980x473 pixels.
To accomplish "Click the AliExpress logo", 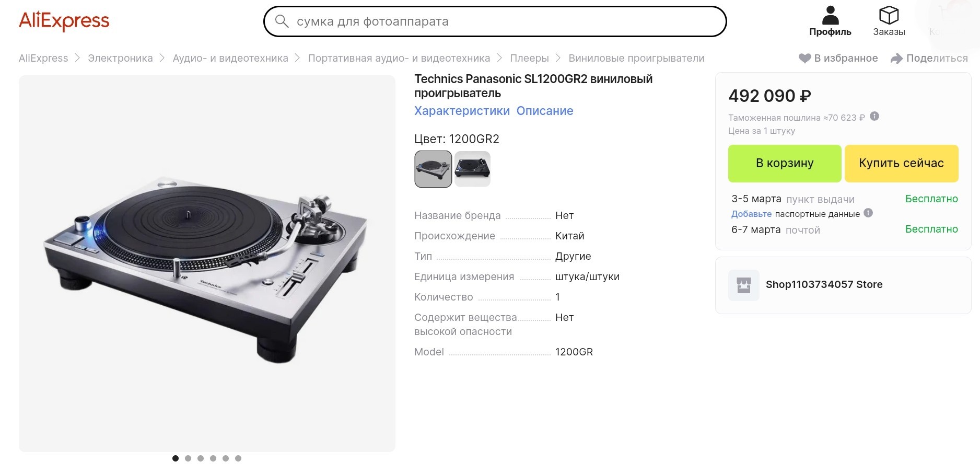I will (64, 21).
